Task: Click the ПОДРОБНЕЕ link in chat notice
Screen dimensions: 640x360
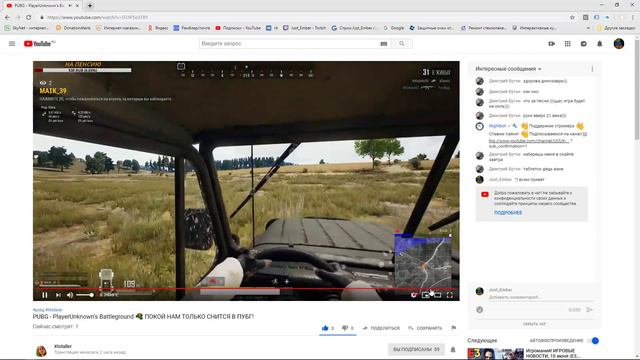Action: coord(508,213)
